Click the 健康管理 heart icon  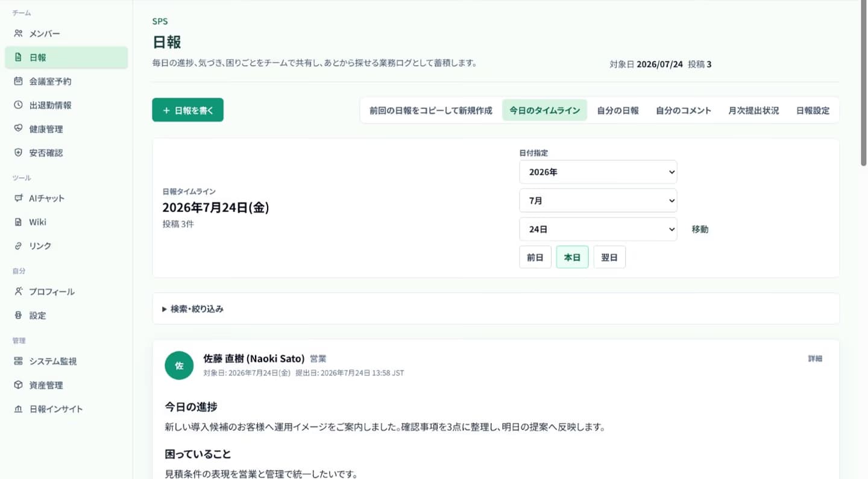coord(18,129)
